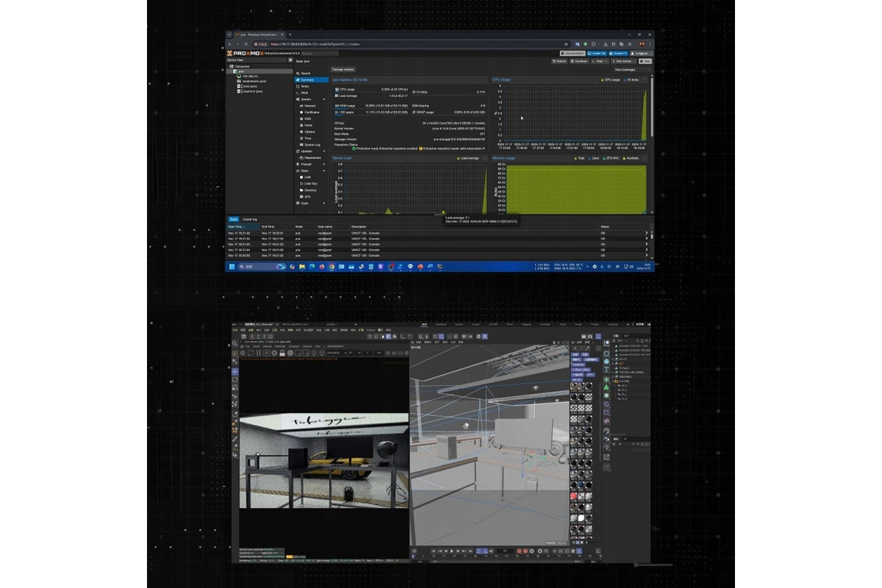Click the Reboot button
The height and width of the screenshot is (588, 882).
[561, 61]
